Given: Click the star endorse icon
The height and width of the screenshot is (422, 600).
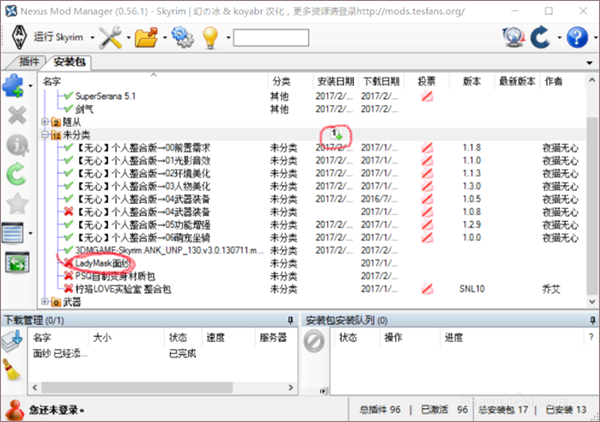Looking at the screenshot, I should point(17,204).
